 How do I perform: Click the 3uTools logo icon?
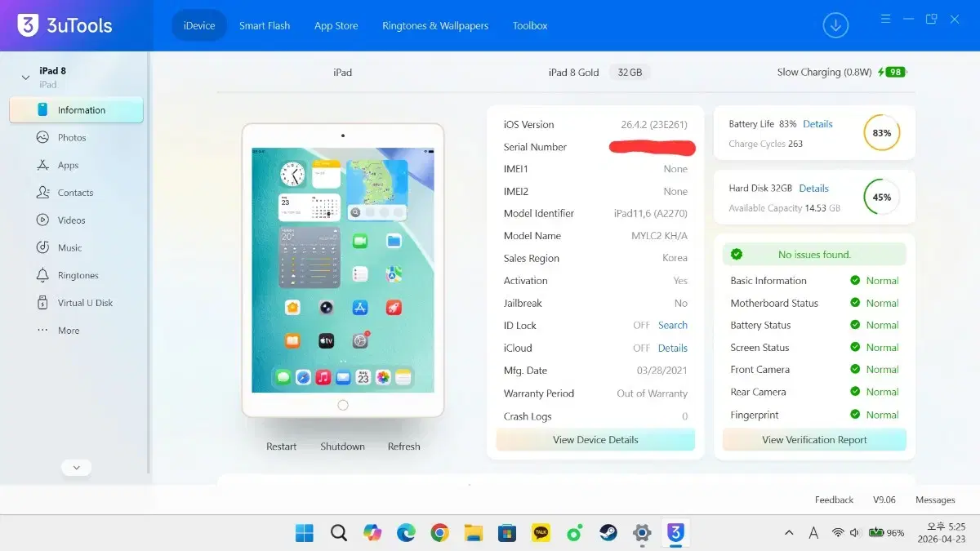pyautogui.click(x=29, y=25)
